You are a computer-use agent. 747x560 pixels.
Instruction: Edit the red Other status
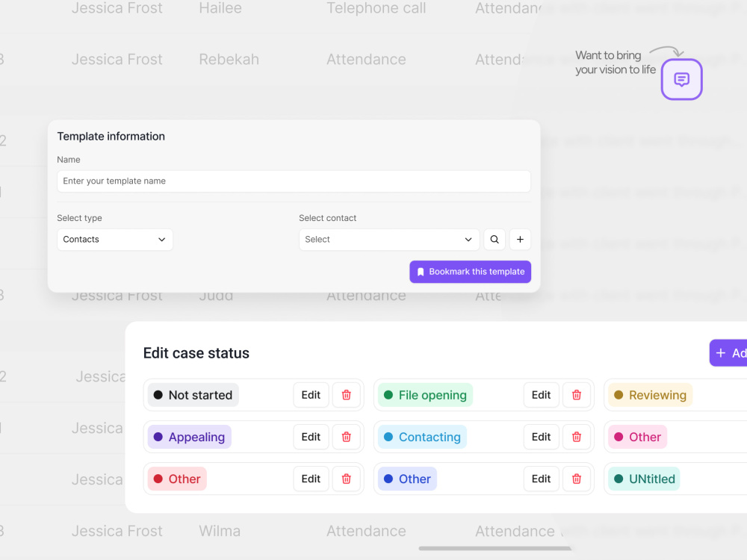[x=311, y=479]
